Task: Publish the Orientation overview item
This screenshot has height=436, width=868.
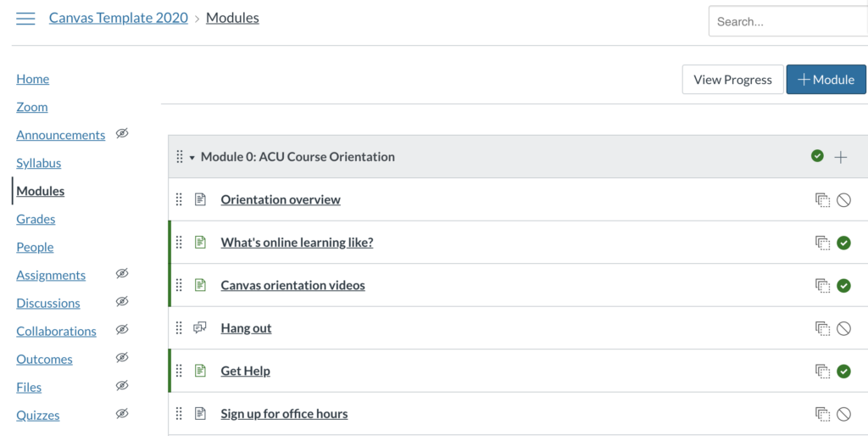Action: coord(843,200)
